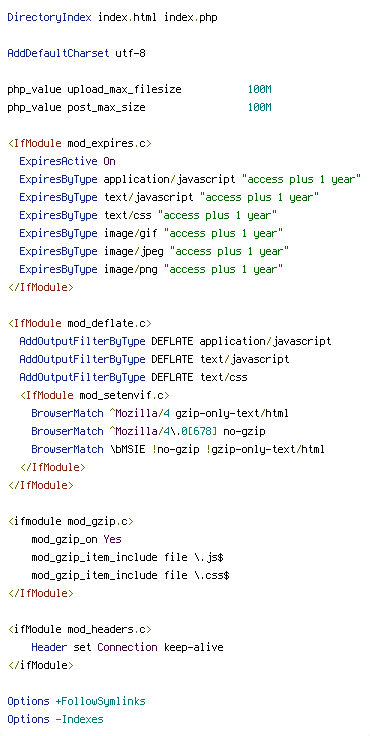Click the ExpiresByType application/javascript line
This screenshot has height=736, width=370.
(190, 179)
